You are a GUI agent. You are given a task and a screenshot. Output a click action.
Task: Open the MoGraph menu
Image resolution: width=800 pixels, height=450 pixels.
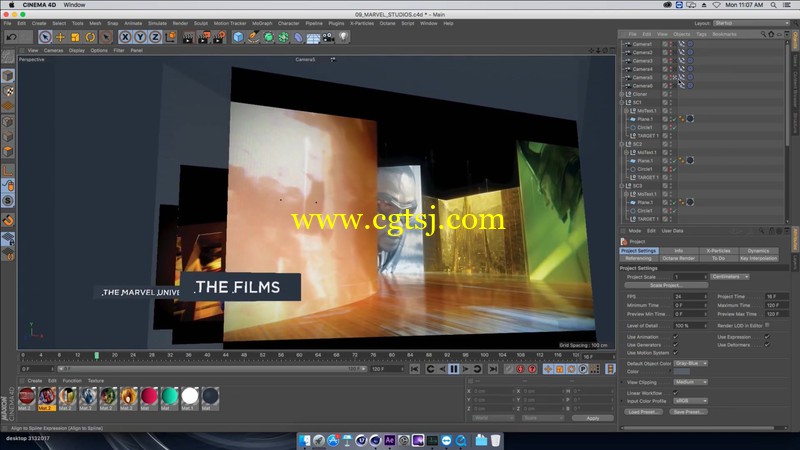[262, 23]
